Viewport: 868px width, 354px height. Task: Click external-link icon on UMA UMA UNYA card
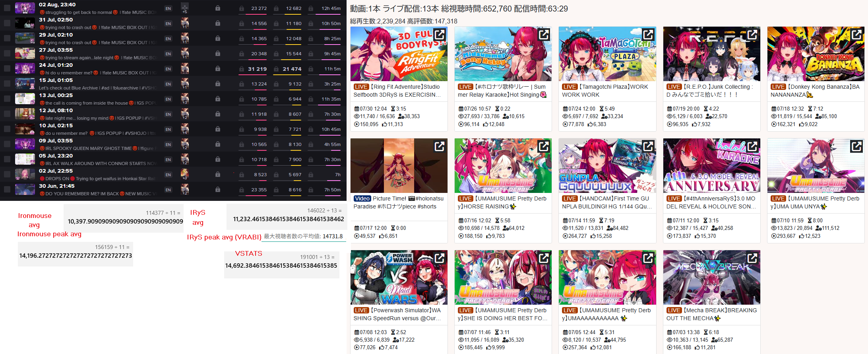pos(856,147)
